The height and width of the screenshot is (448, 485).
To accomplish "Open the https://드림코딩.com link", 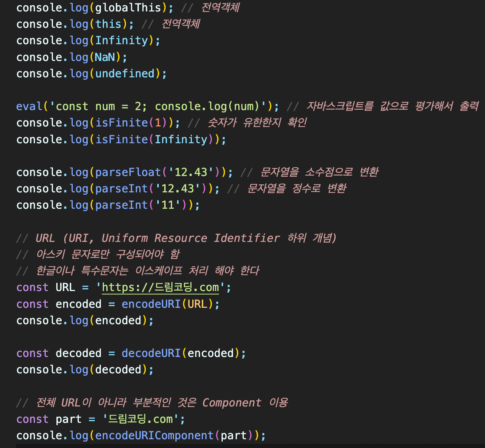I will coord(161,287).
